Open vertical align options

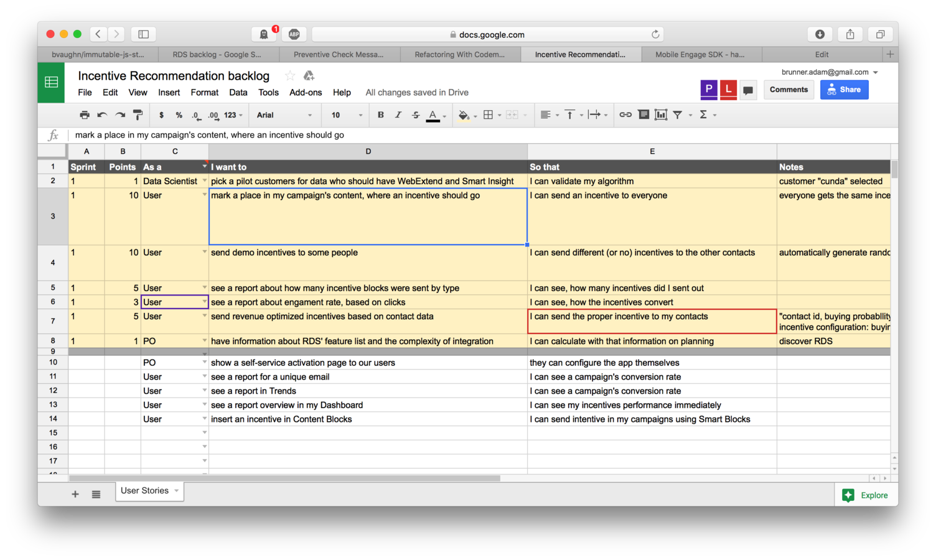573,115
